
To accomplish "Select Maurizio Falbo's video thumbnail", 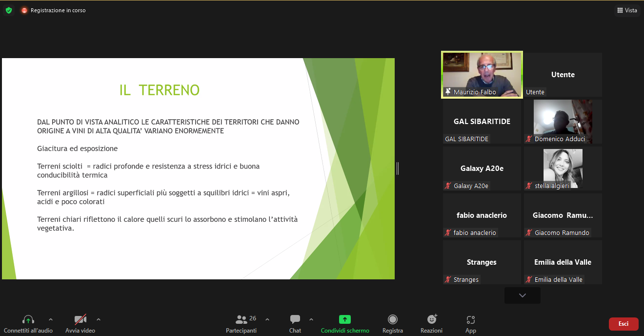I will click(482, 75).
